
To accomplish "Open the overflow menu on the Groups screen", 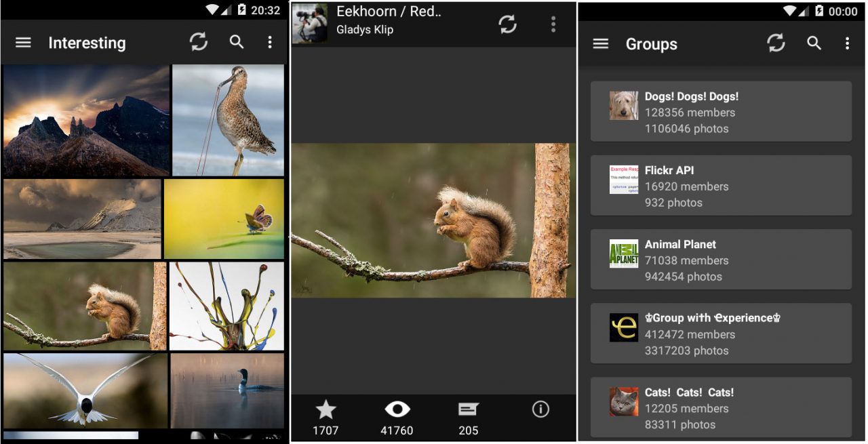I will click(x=847, y=43).
